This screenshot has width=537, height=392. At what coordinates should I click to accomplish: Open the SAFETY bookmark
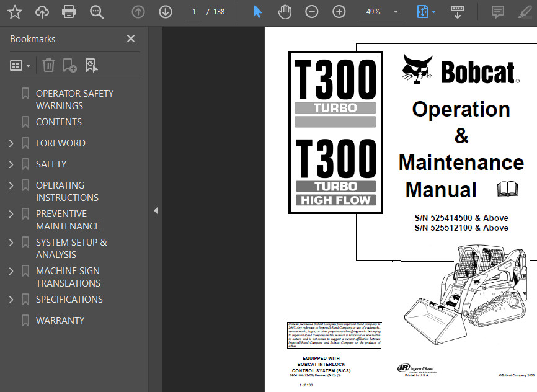51,164
